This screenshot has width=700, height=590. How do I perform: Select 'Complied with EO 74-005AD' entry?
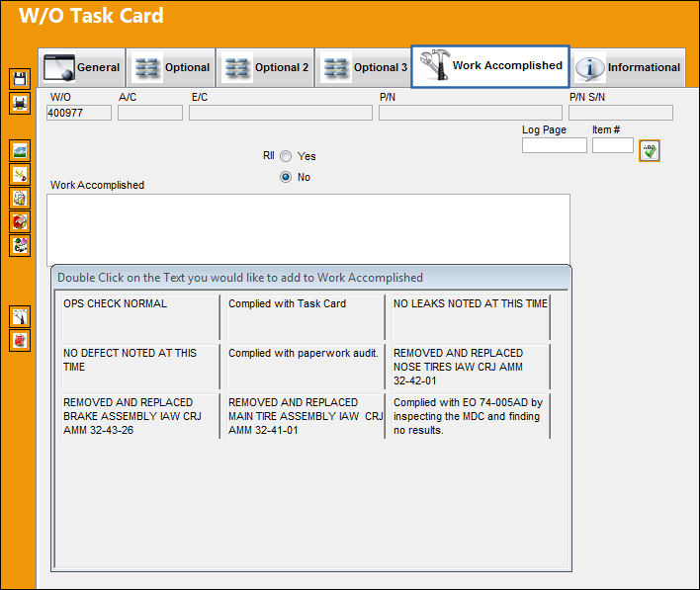471,416
